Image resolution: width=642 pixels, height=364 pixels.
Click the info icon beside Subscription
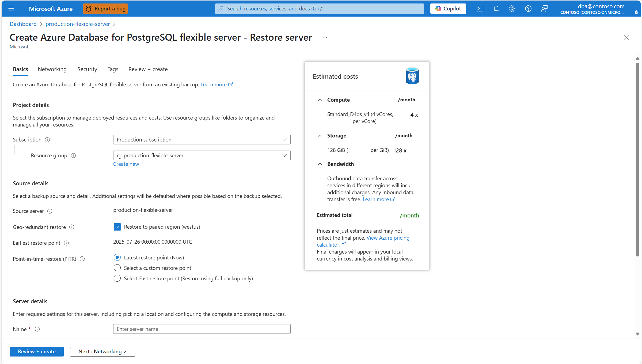point(47,140)
